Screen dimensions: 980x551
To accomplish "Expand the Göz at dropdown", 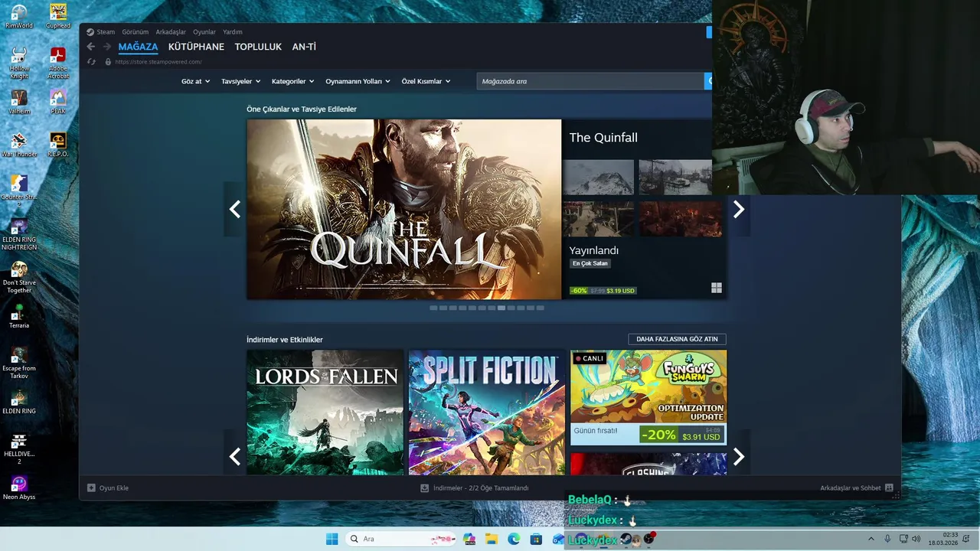I will tap(195, 81).
